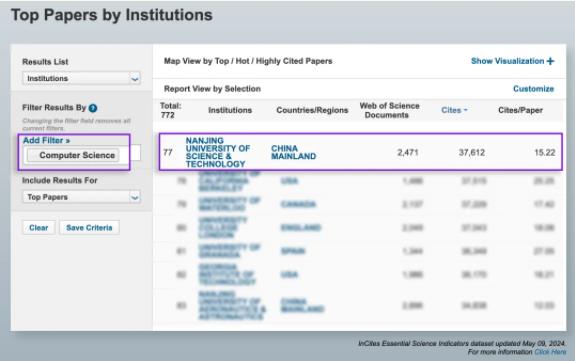Click the Institutions column header
575x361 pixels.
coord(230,110)
